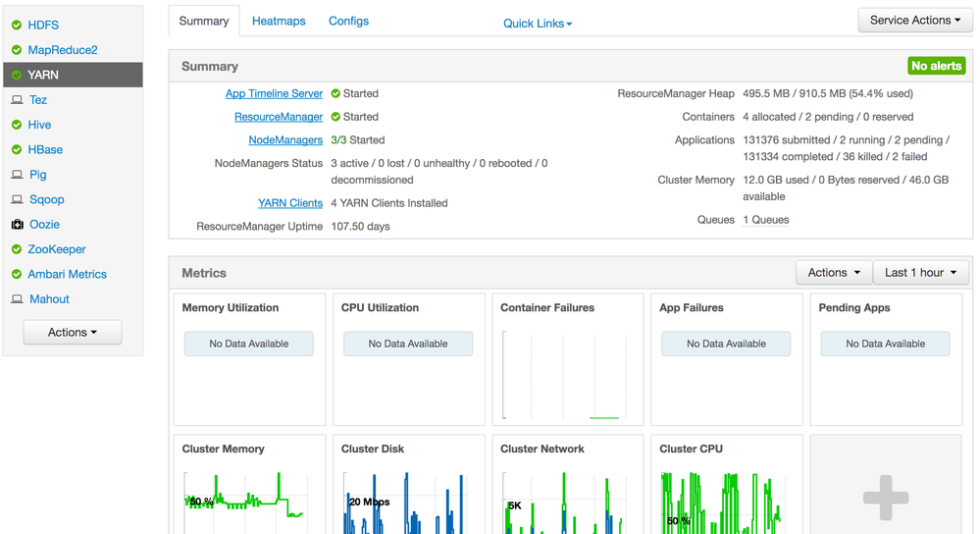The width and height of the screenshot is (980, 534).
Task: Switch to the Configs tab
Action: [348, 21]
